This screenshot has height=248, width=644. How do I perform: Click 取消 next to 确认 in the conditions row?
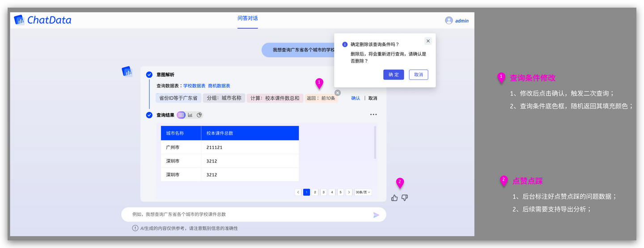tap(373, 98)
